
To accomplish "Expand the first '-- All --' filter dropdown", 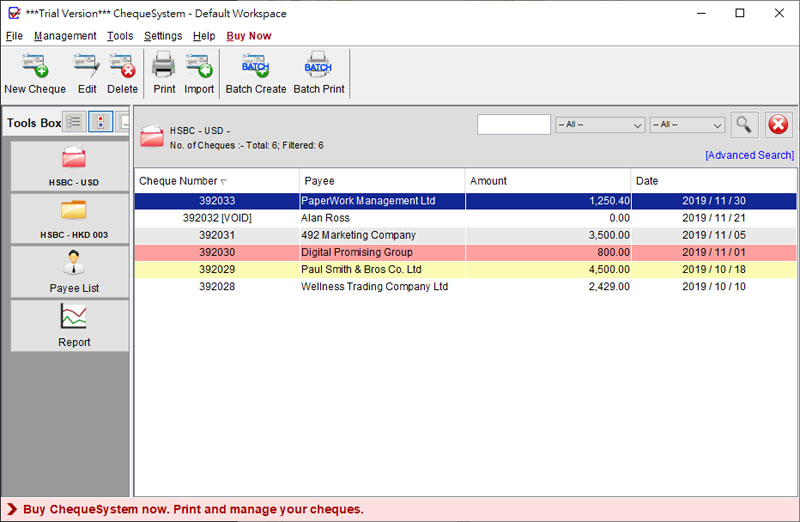I will pos(600,125).
